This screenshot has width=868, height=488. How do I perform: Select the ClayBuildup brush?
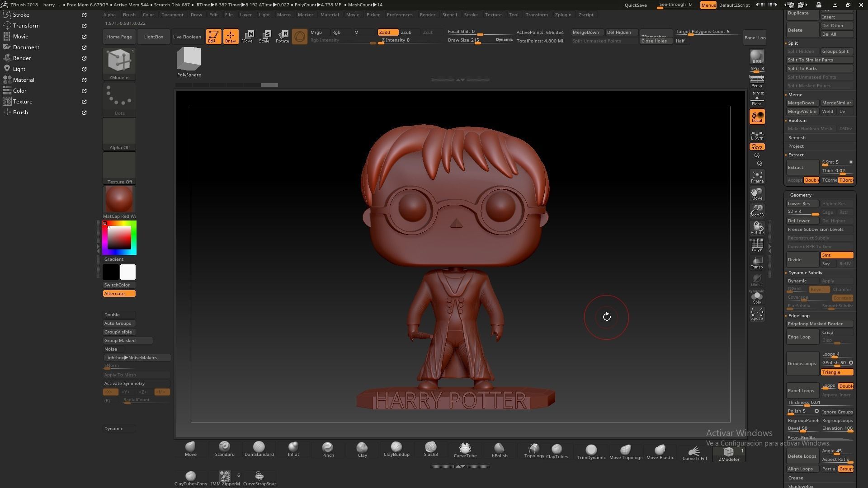coord(396,449)
